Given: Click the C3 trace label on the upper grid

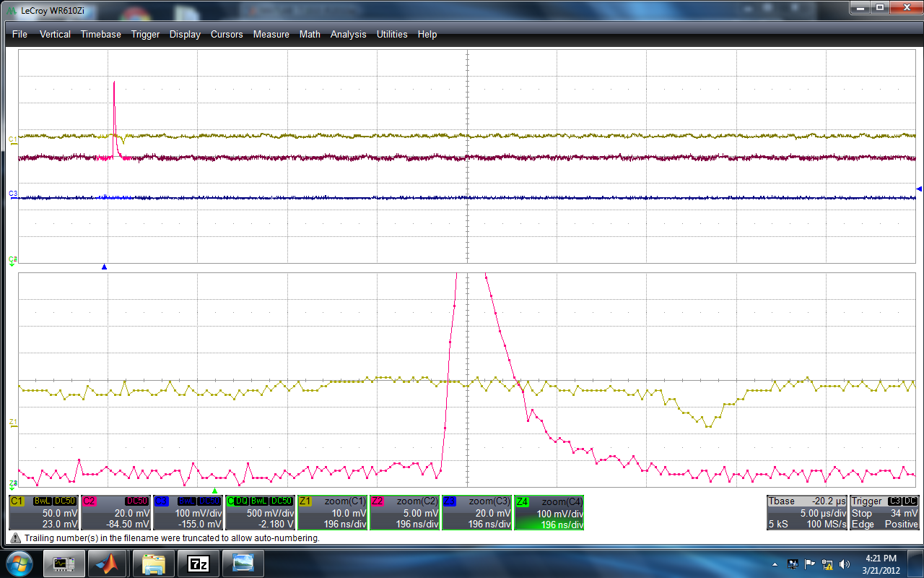Looking at the screenshot, I should [12, 194].
